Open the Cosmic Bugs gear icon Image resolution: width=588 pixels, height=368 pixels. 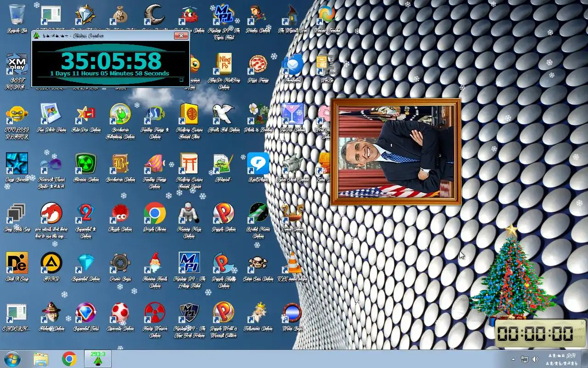[120, 263]
